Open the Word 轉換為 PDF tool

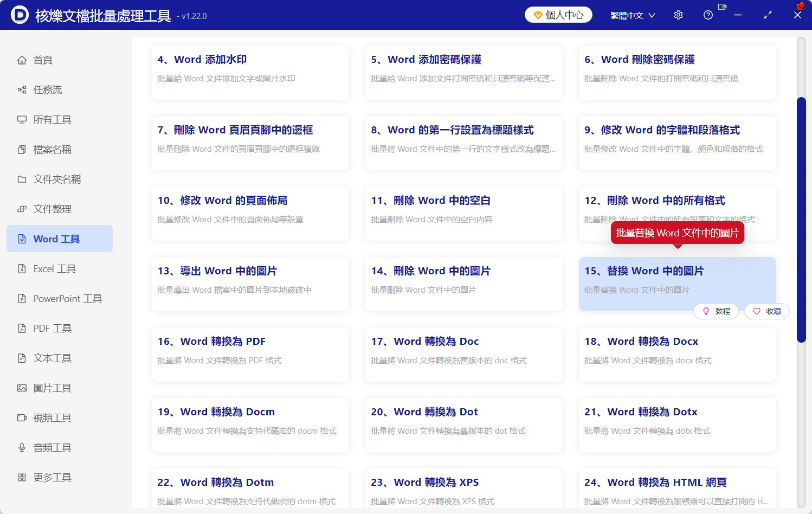[250, 355]
